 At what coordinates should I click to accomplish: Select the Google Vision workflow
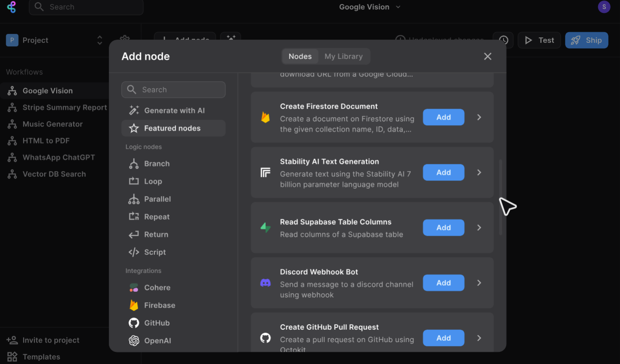(x=47, y=90)
